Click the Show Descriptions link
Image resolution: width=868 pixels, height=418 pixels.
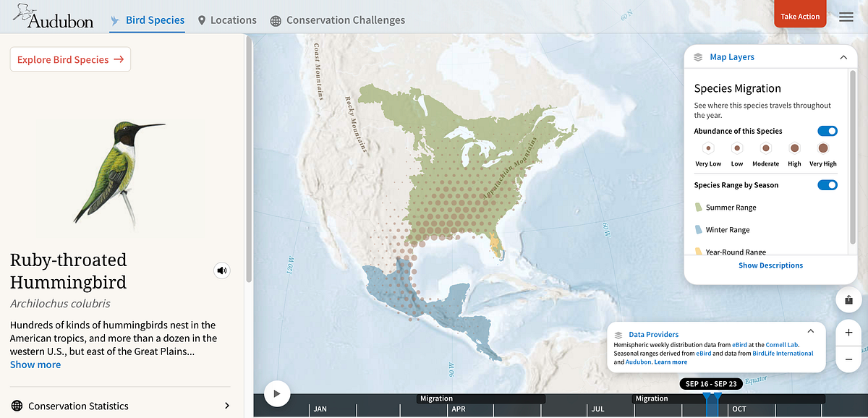click(770, 265)
